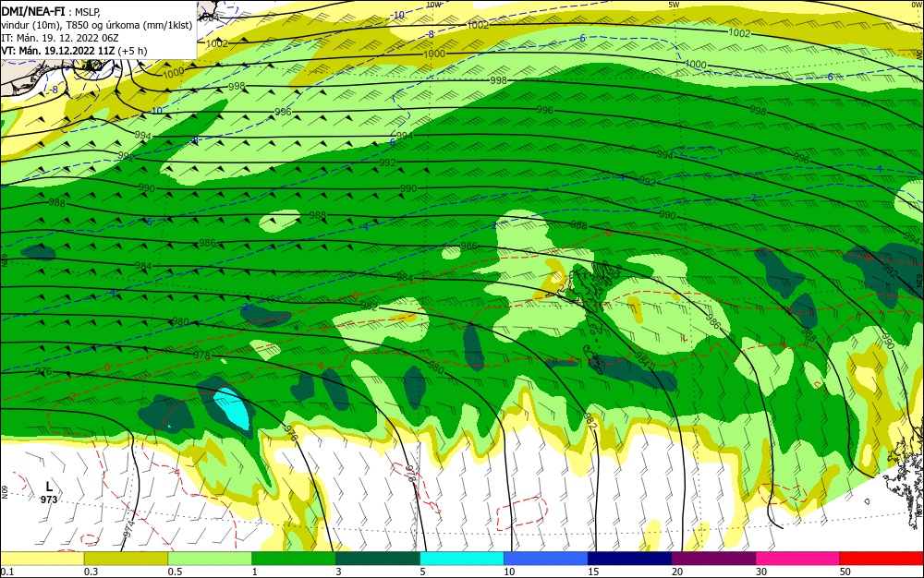Viewport: 924px width, 578px height.
Task: Click the dark green 3 mm legend swatch
Action: 378,559
